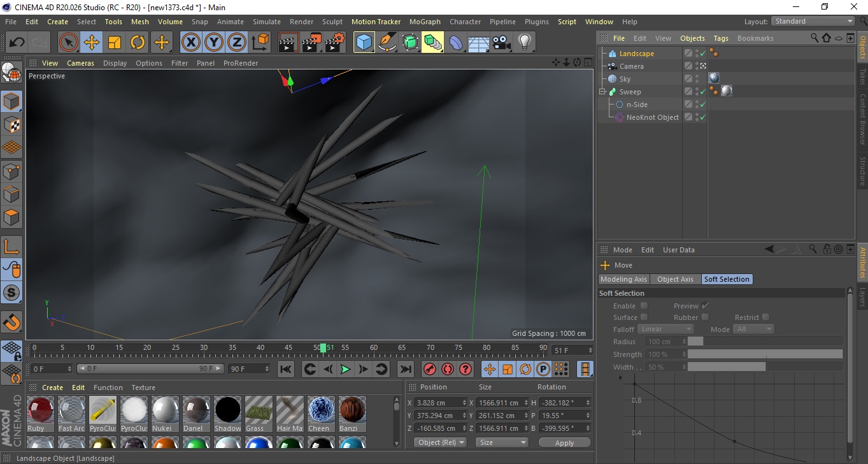Open viewport Cameras menu
868x464 pixels.
click(81, 63)
